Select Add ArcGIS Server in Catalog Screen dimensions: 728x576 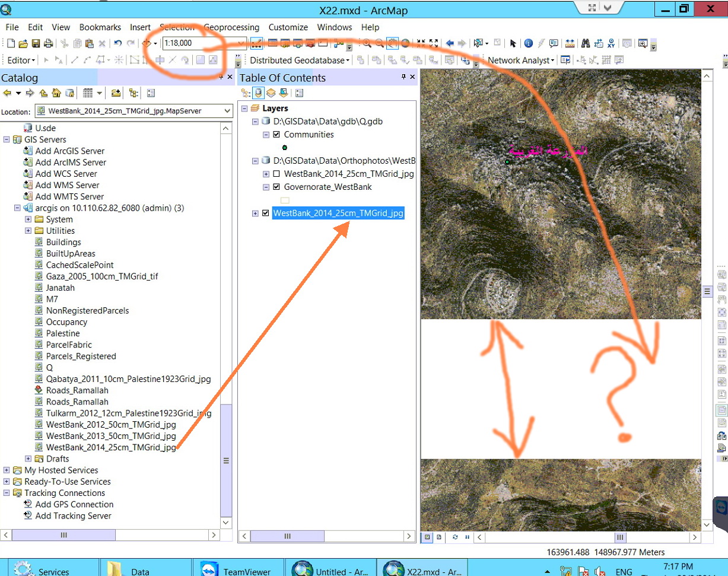[70, 151]
